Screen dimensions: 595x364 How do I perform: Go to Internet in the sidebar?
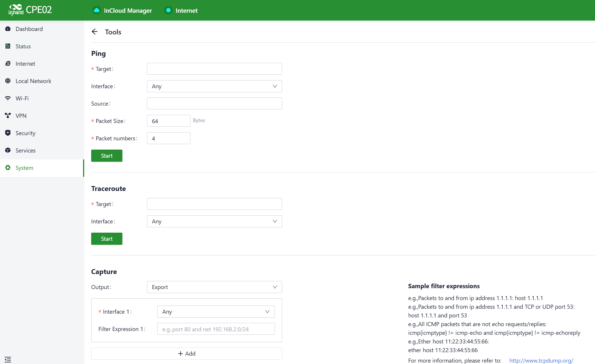(25, 64)
